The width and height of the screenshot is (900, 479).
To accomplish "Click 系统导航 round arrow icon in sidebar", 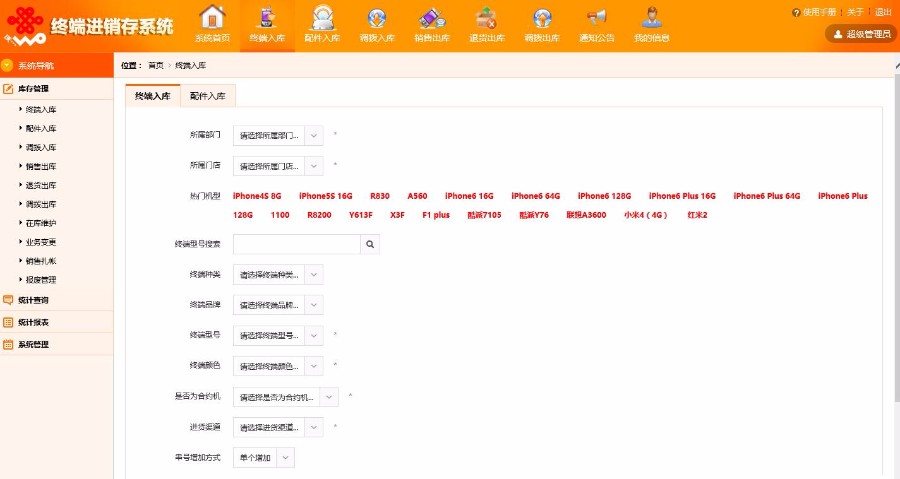I will (x=7, y=65).
